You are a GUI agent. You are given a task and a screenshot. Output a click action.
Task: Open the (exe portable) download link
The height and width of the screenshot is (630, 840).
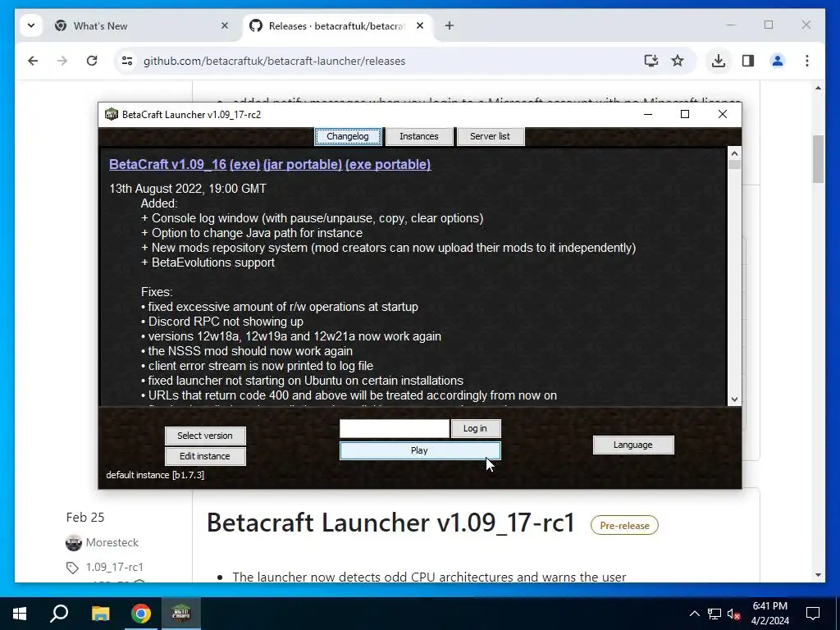coord(388,164)
